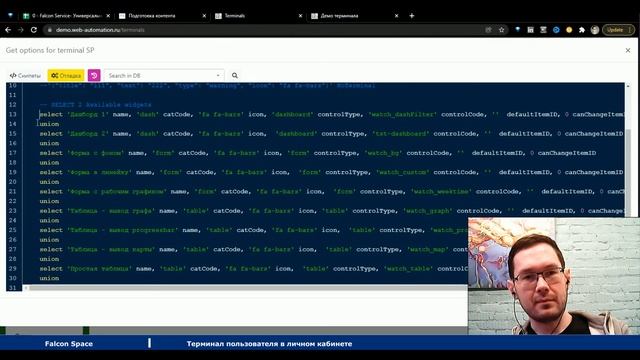The height and width of the screenshot is (360, 640).
Task: Open the blue circular extension icon
Action: (x=556, y=30)
